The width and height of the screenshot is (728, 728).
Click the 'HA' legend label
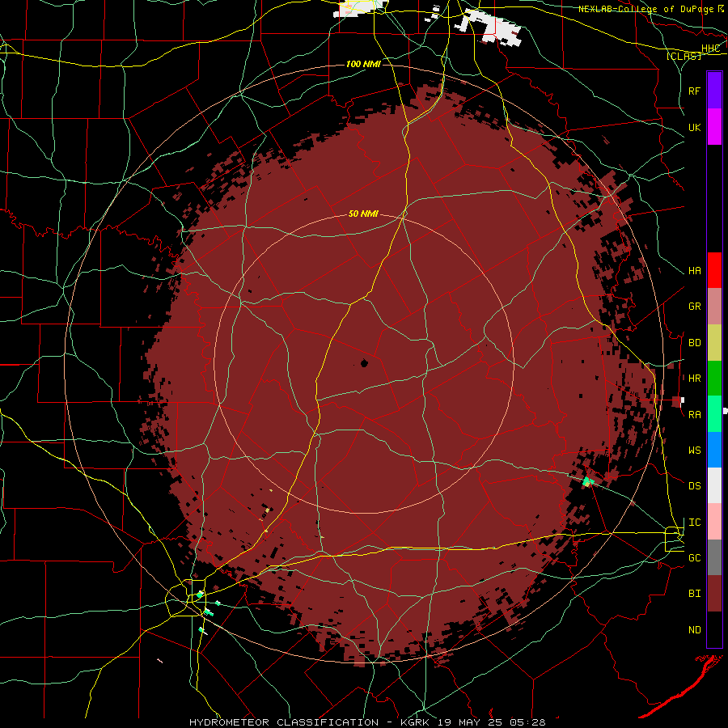[695, 270]
